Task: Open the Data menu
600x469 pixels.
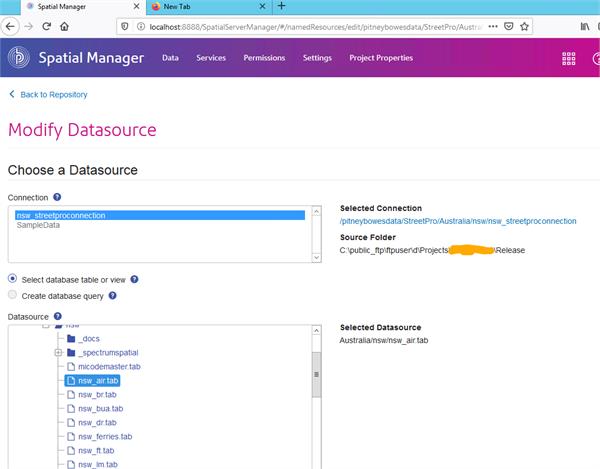Action: (170, 58)
